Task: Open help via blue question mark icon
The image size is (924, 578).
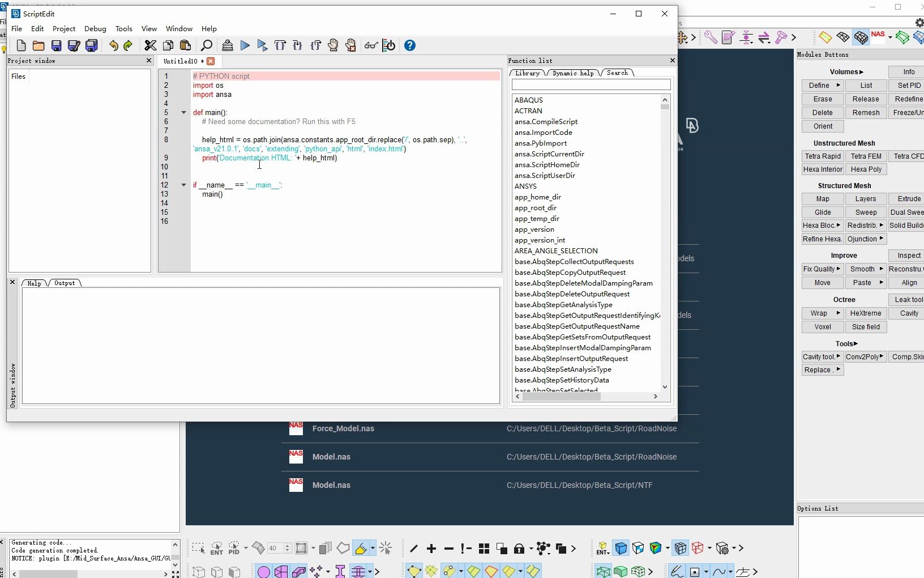Action: coord(410,45)
